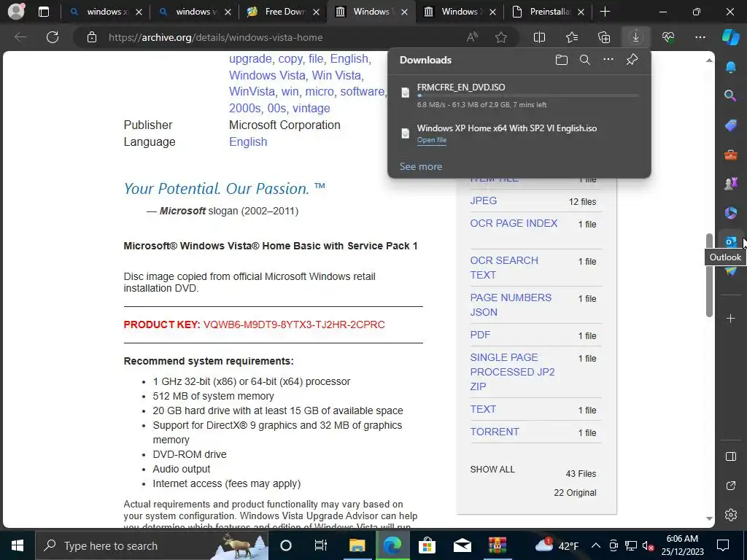Open the JPEG download option
Viewport: 747px width, 560px height.
coord(483,201)
